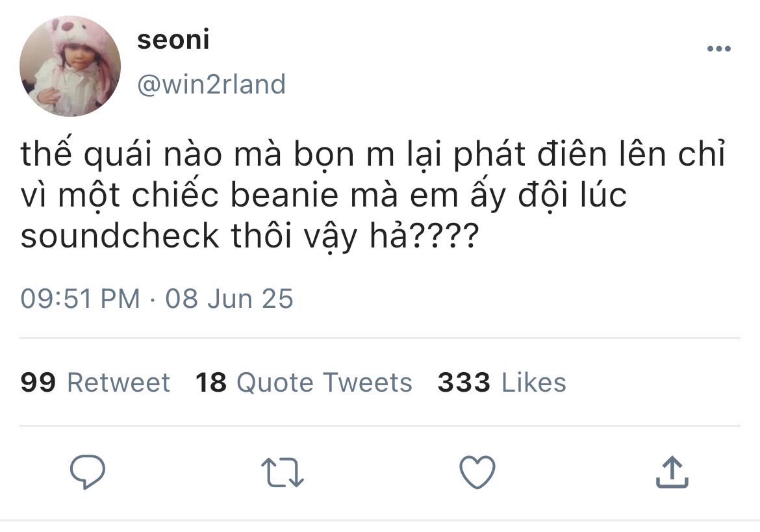Click the word "soundcheck" in the tweet
The width and height of the screenshot is (760, 532).
pos(120,236)
